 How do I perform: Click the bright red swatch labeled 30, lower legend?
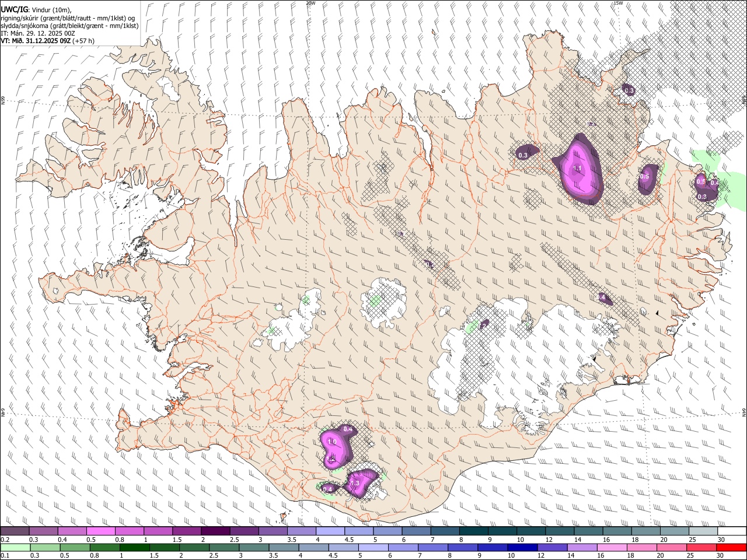pos(731,547)
